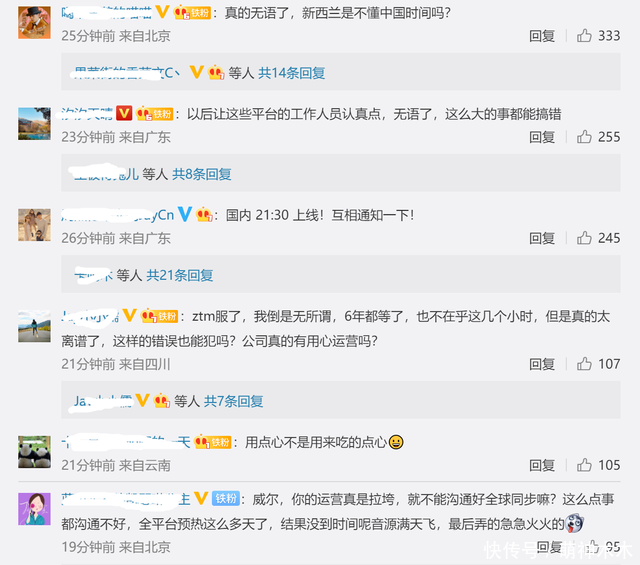The image size is (640, 565).
Task: Expand 共8条回复 replies
Action: click(x=202, y=174)
